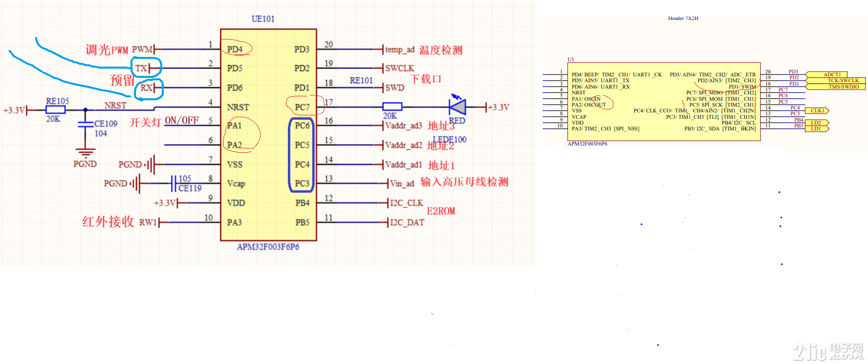Select U1 pin text PB4/ I2C_SCL

738,123
